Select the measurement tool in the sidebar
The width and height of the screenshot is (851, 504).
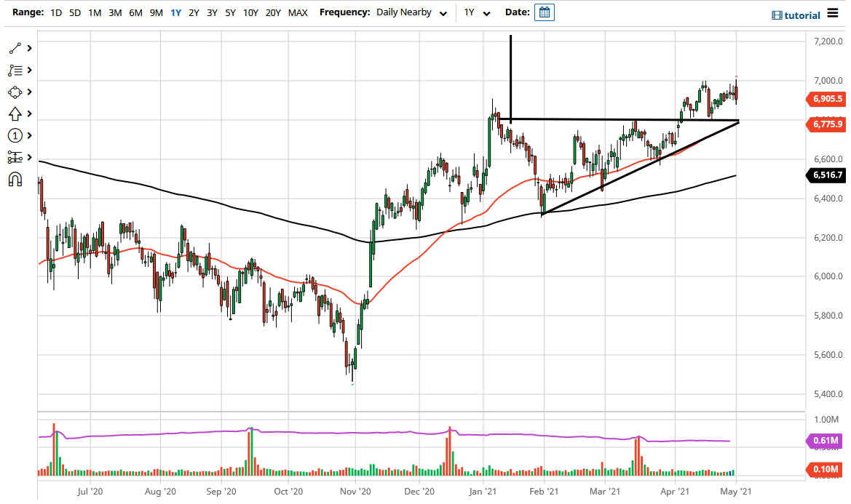tap(14, 157)
